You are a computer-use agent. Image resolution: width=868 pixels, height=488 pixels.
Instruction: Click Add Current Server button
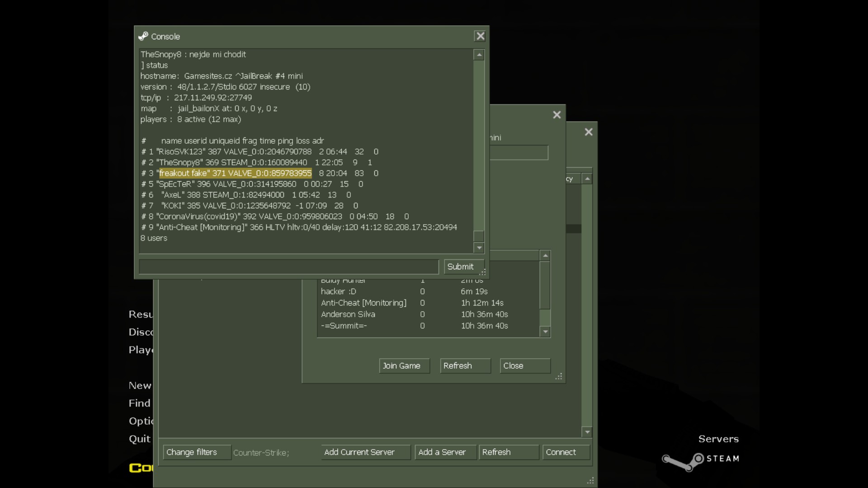pyautogui.click(x=365, y=452)
